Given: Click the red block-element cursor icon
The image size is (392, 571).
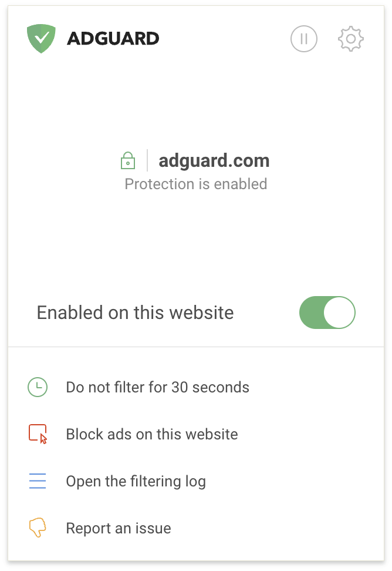Looking at the screenshot, I should click(38, 434).
